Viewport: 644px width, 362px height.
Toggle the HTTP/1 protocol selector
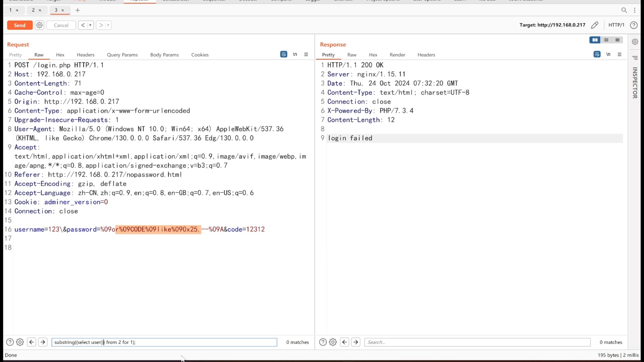tap(616, 25)
